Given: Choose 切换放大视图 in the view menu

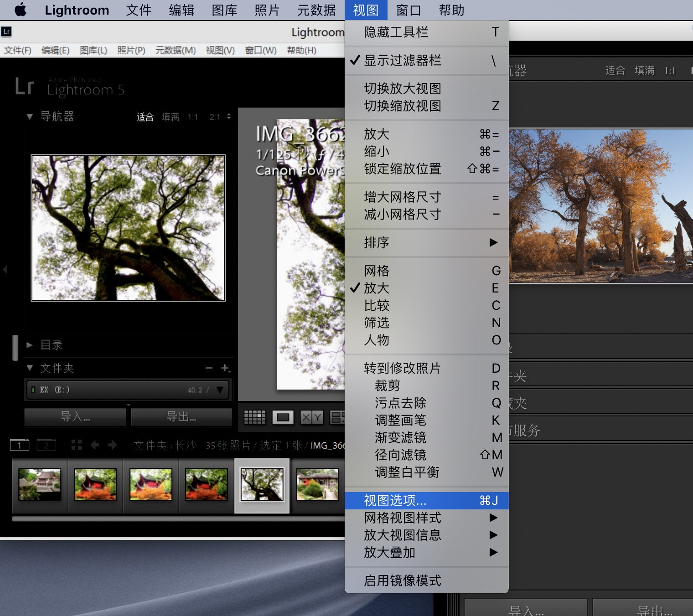Looking at the screenshot, I should (x=427, y=88).
